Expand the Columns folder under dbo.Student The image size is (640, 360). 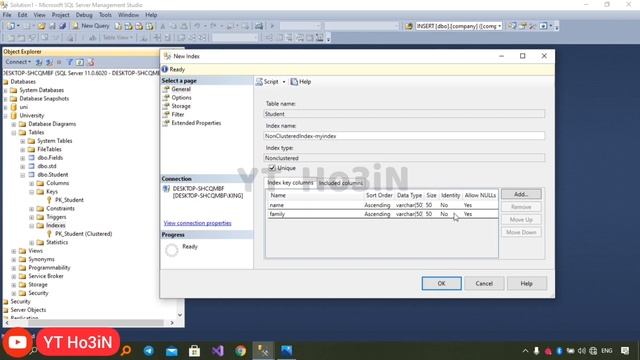pyautogui.click(x=31, y=183)
